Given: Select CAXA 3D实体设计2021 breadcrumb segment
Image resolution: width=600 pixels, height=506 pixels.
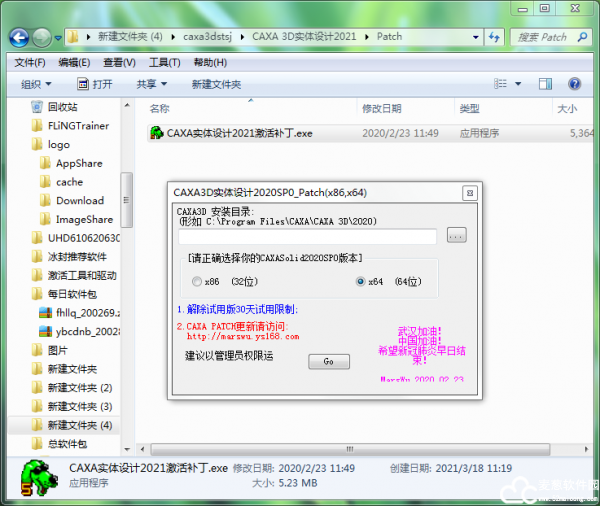Looking at the screenshot, I should point(304,37).
